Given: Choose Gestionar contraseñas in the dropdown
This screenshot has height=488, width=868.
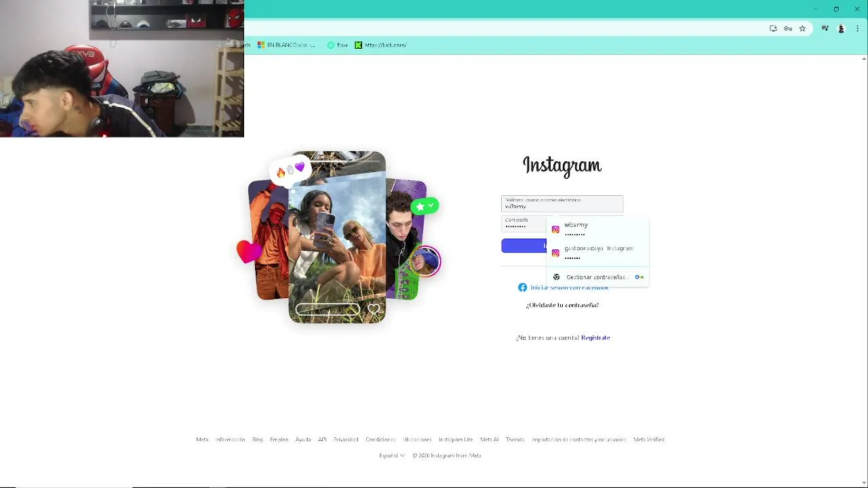Looking at the screenshot, I should (597, 277).
